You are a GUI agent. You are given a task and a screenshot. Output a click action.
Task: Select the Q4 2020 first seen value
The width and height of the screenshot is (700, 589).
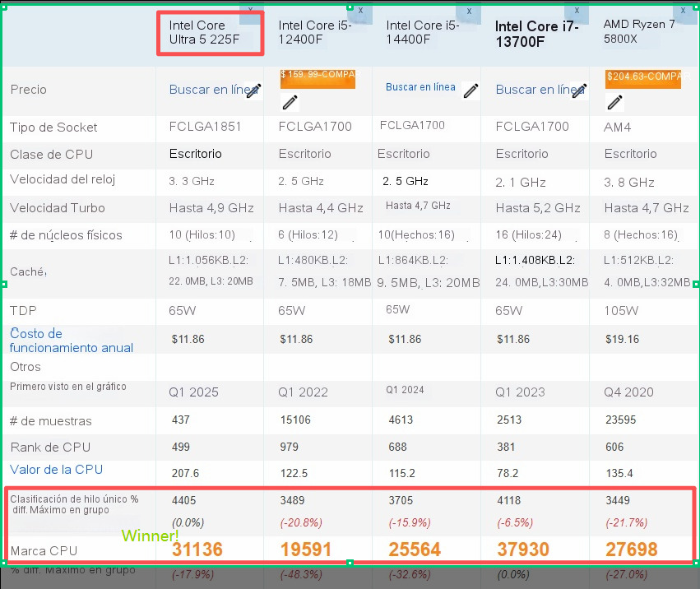coord(628,392)
